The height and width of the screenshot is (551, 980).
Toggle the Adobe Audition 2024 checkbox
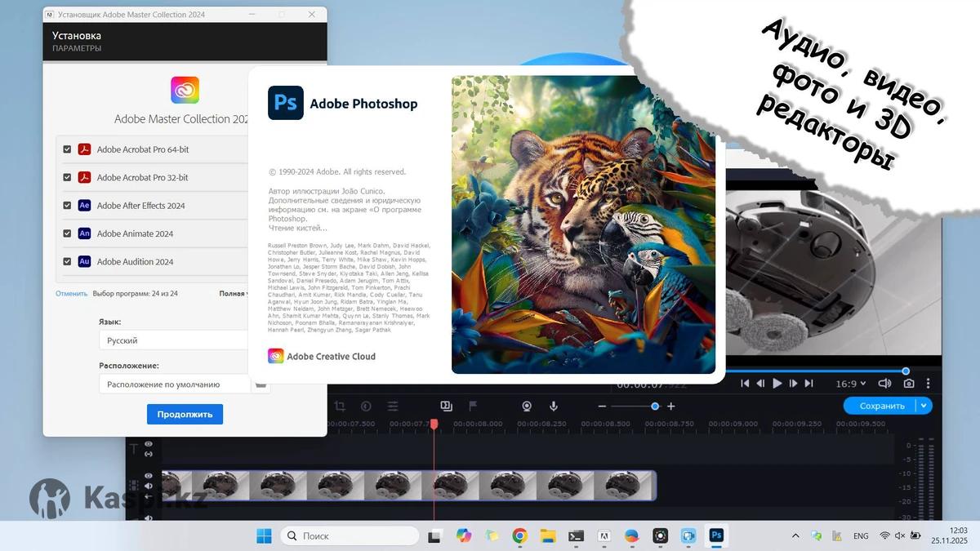68,262
